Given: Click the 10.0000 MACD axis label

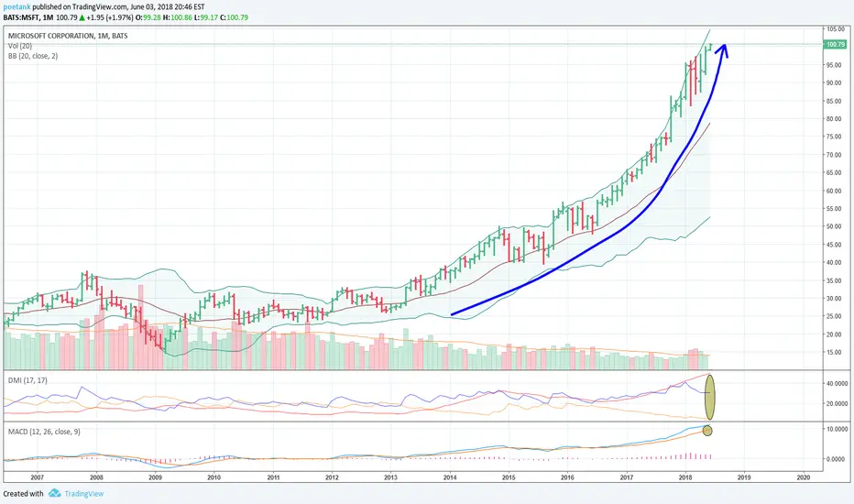Looking at the screenshot, I should (837, 430).
